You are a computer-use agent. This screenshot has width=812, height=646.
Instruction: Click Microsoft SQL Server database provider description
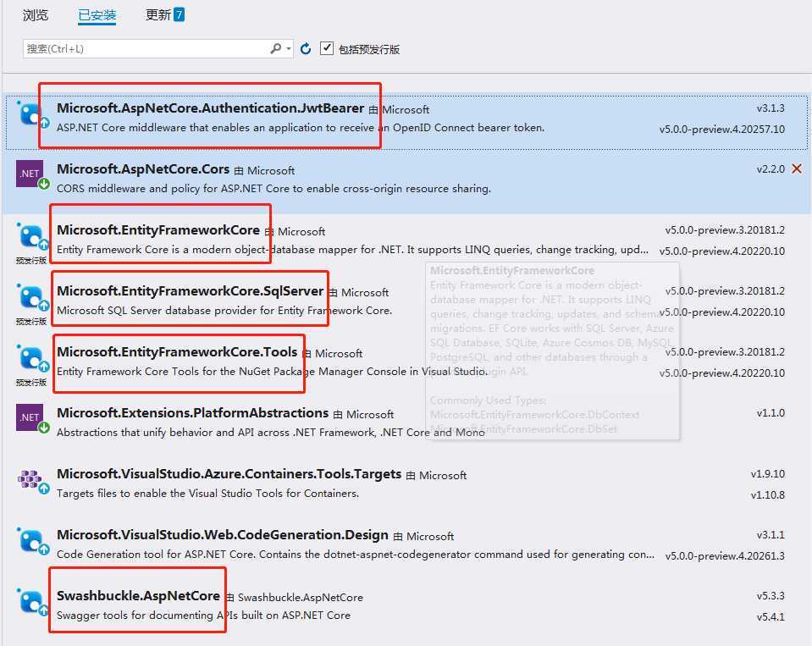[x=224, y=311]
